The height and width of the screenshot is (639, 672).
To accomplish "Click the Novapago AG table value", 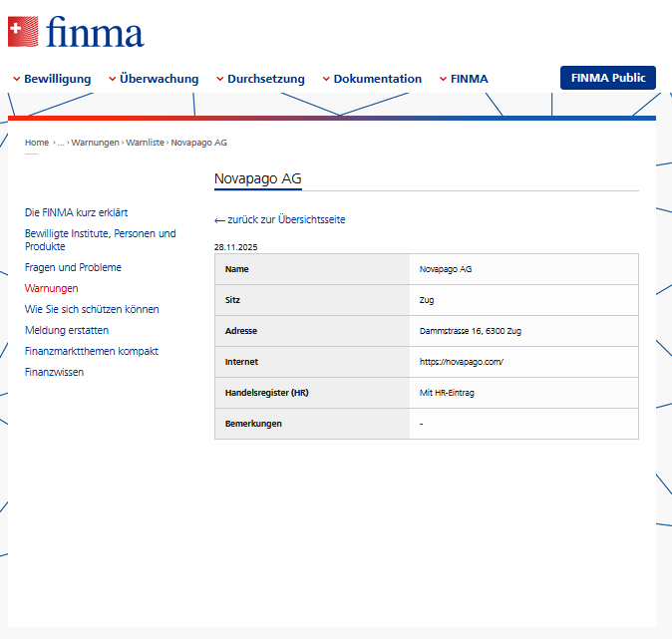I will click(x=446, y=269).
